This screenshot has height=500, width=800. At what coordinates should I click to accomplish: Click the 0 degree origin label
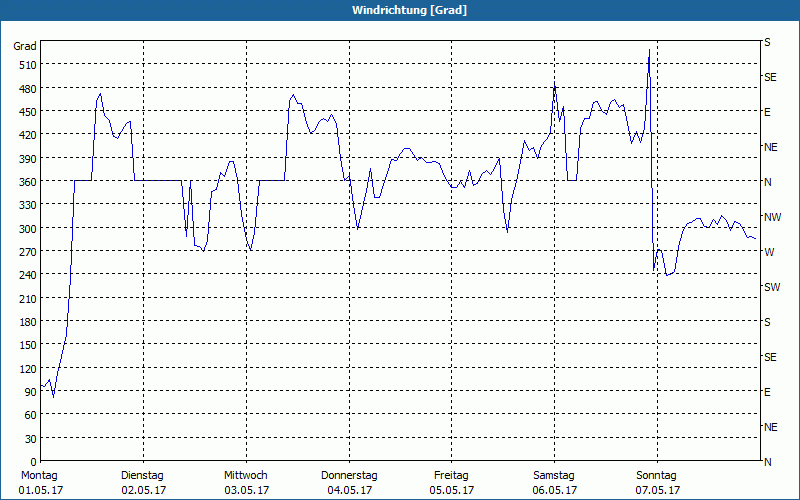34,462
